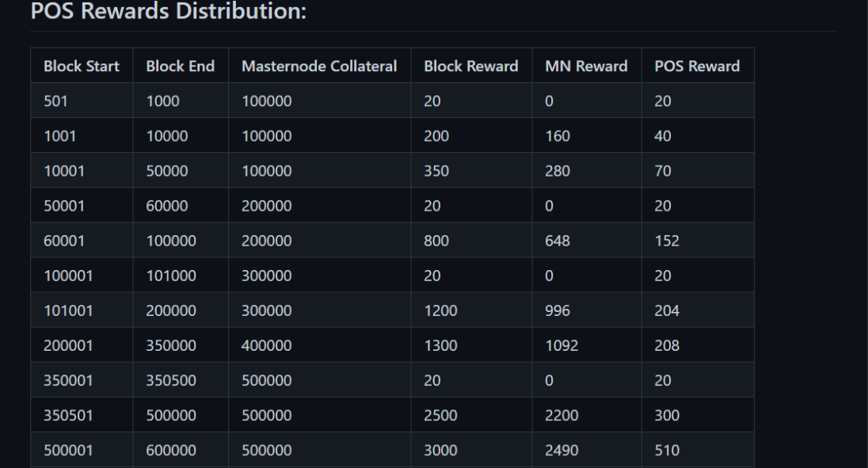Select the cell with block start 501
The width and height of the screenshot is (868, 468).
(x=55, y=101)
